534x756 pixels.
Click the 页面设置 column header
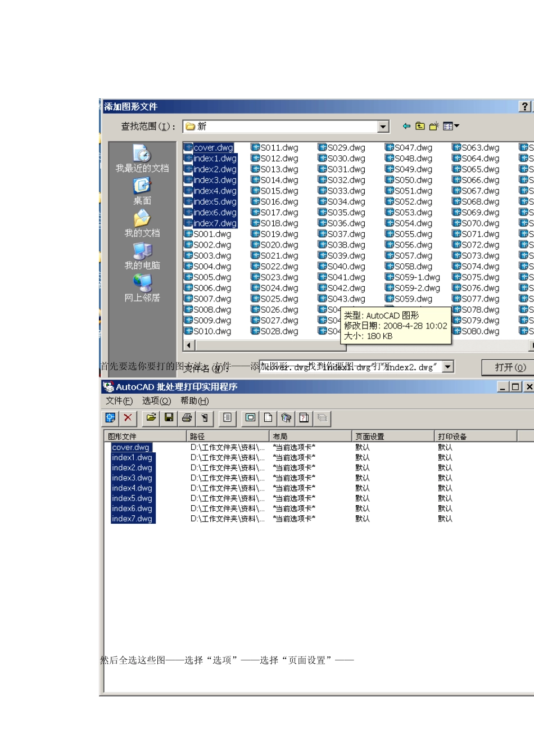(392, 436)
